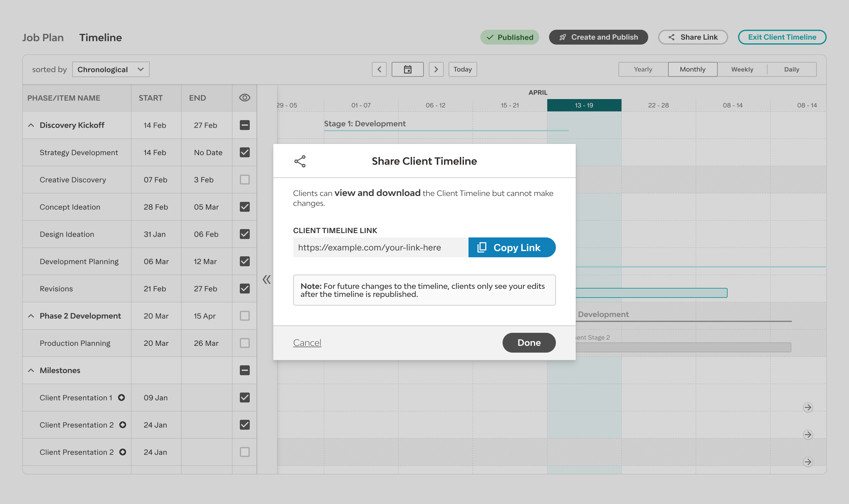This screenshot has width=849, height=504.
Task: Switch to Weekly view
Action: (742, 69)
